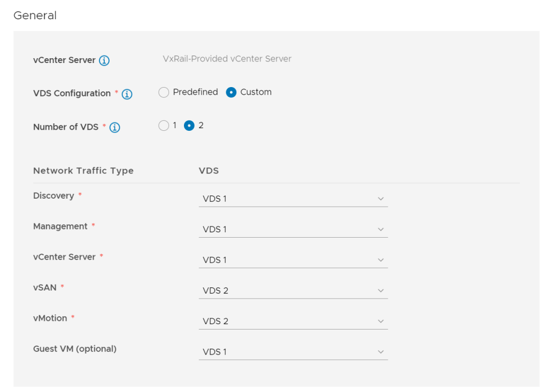Select the Custom VDS configuration option
Viewport: 547px width, 392px height.
coord(231,92)
